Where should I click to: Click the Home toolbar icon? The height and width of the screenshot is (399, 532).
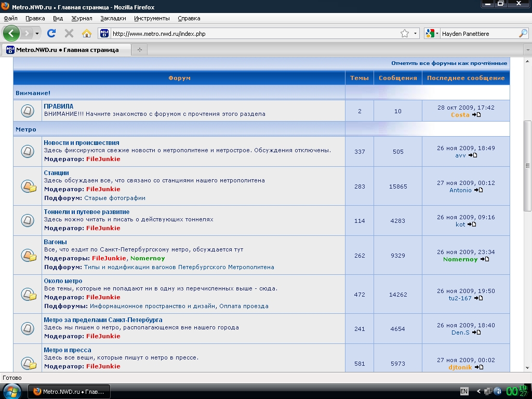[87, 33]
